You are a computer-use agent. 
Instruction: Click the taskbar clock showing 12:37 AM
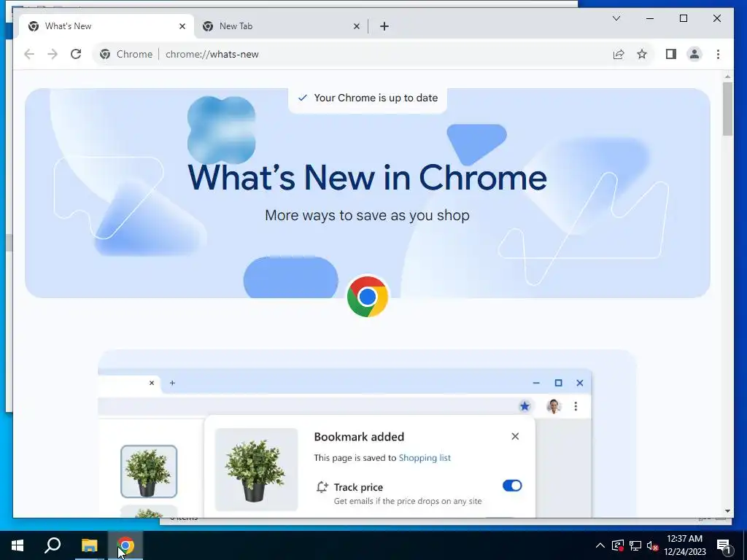[684, 545]
